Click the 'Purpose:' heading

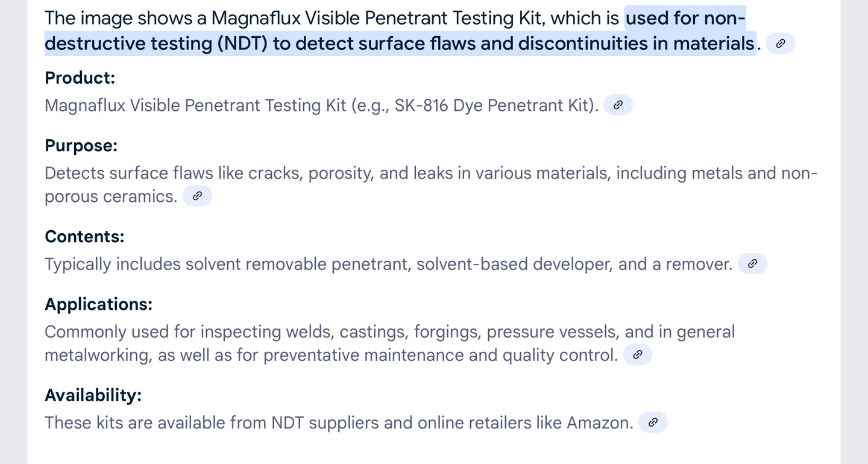coord(81,145)
